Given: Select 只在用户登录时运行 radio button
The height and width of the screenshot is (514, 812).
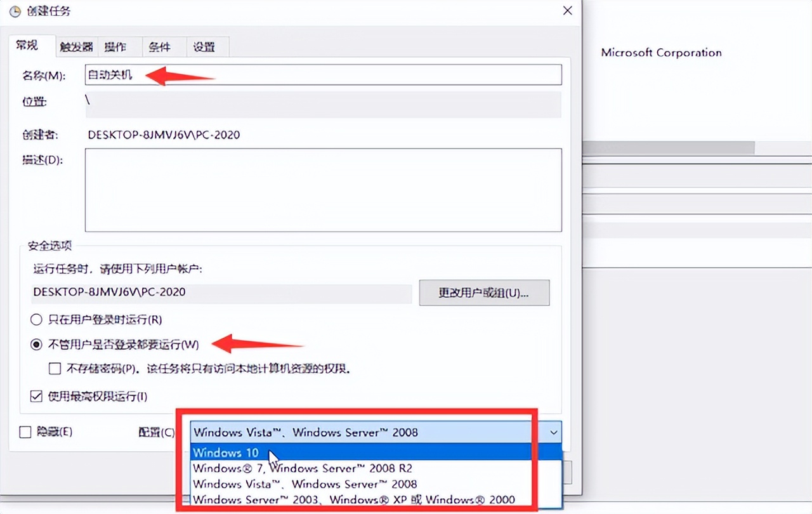Looking at the screenshot, I should (36, 320).
